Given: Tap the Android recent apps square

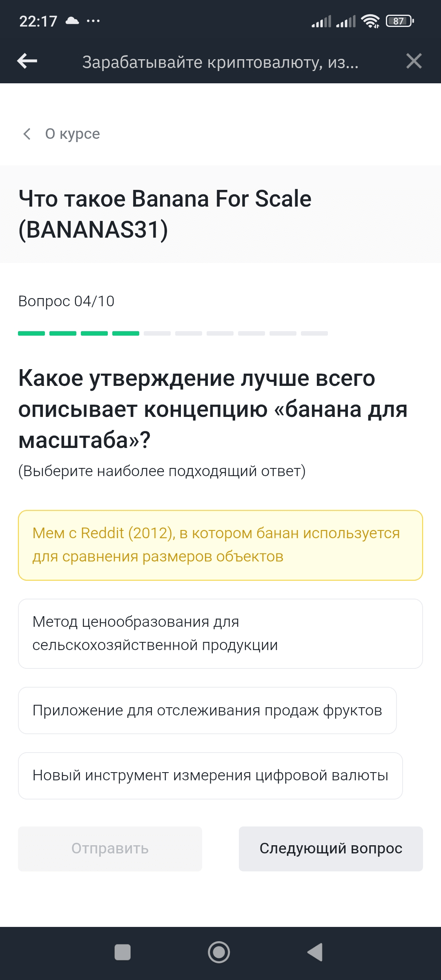Looking at the screenshot, I should click(122, 952).
